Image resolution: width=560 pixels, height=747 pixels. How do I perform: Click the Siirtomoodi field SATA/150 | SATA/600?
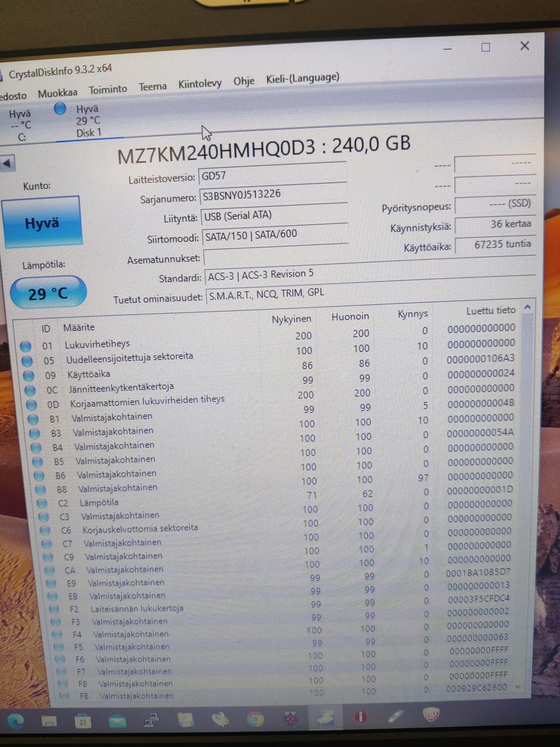click(276, 235)
